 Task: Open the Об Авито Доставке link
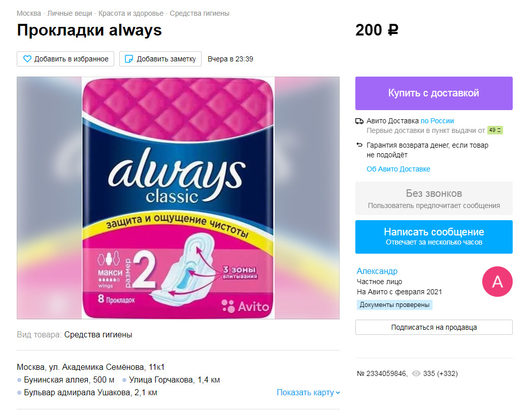398,169
